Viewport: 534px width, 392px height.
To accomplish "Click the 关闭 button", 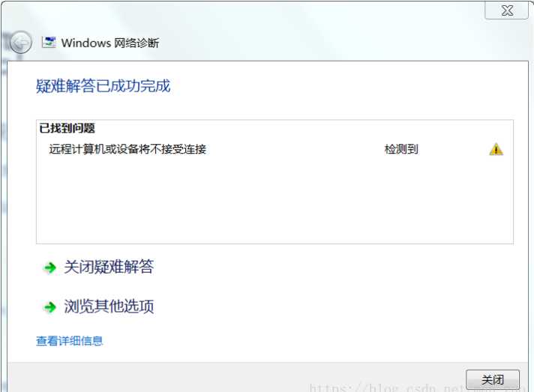I will tap(493, 379).
